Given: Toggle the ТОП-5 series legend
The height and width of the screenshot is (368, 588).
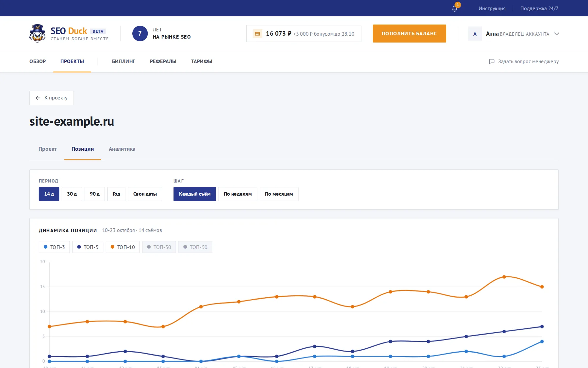Looking at the screenshot, I should 88,247.
